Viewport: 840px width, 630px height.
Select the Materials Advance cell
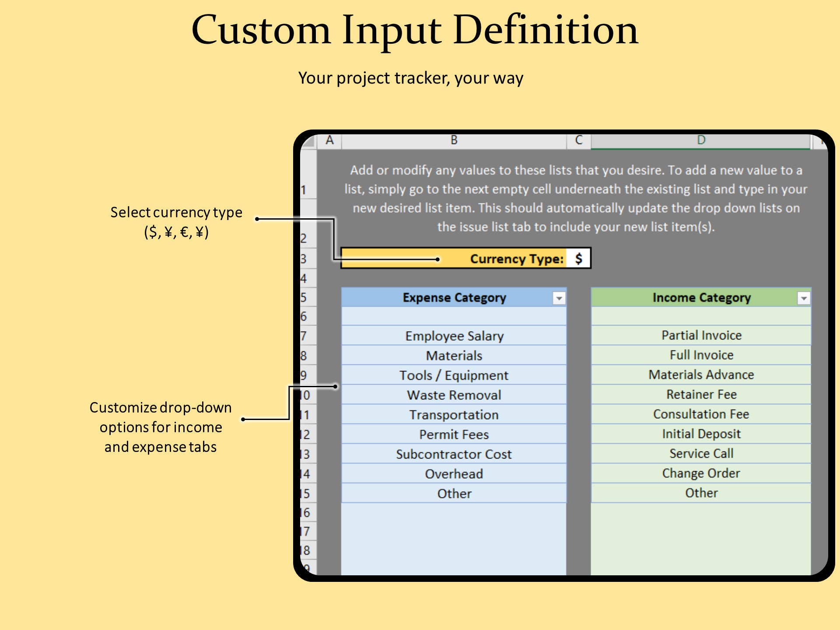701,374
